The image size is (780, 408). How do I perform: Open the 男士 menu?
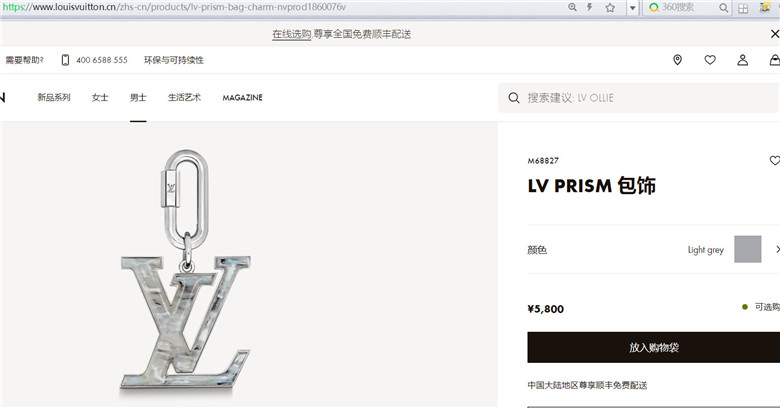138,98
